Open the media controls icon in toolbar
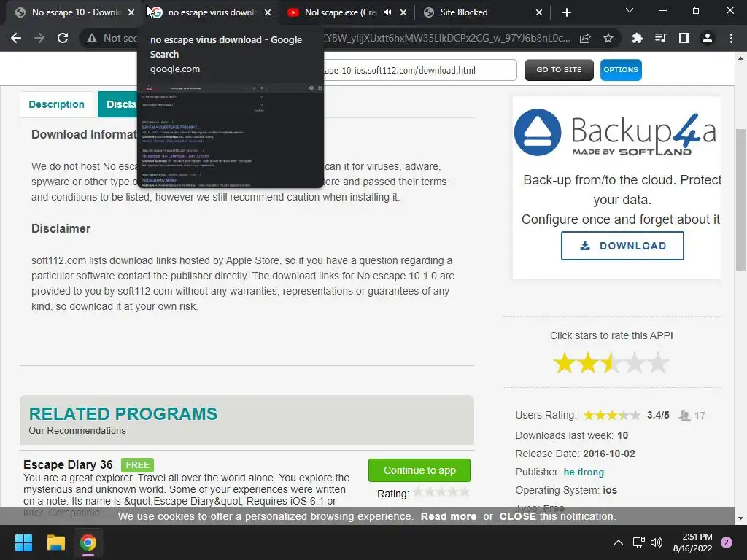 660,38
